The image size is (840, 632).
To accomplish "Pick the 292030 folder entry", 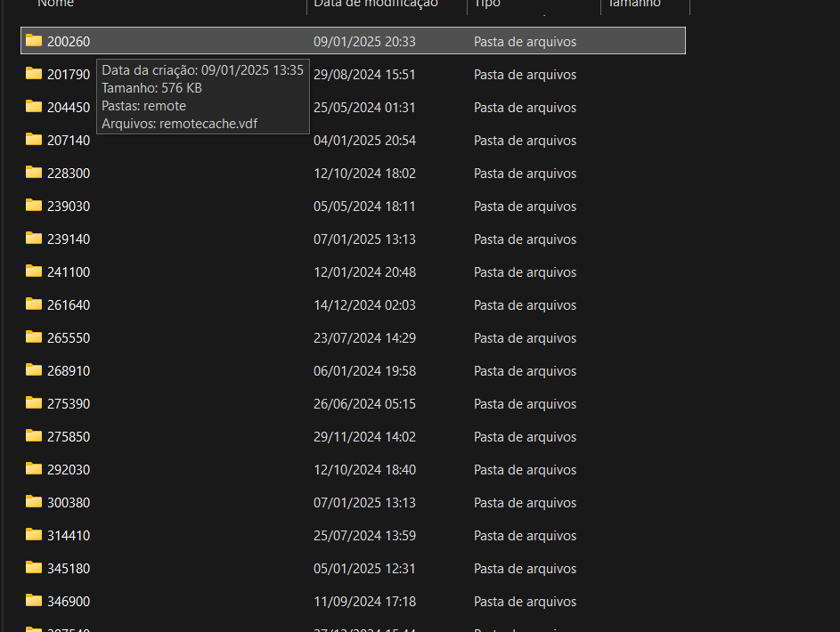I will click(69, 470).
